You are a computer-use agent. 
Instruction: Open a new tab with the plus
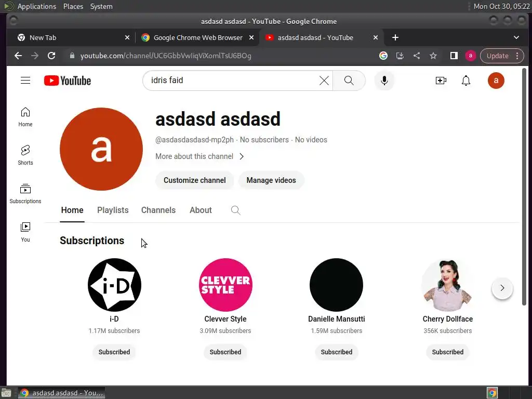(395, 37)
